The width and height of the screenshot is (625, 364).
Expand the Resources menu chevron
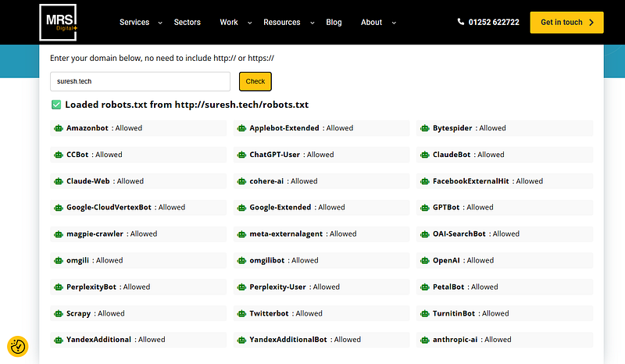coord(312,23)
